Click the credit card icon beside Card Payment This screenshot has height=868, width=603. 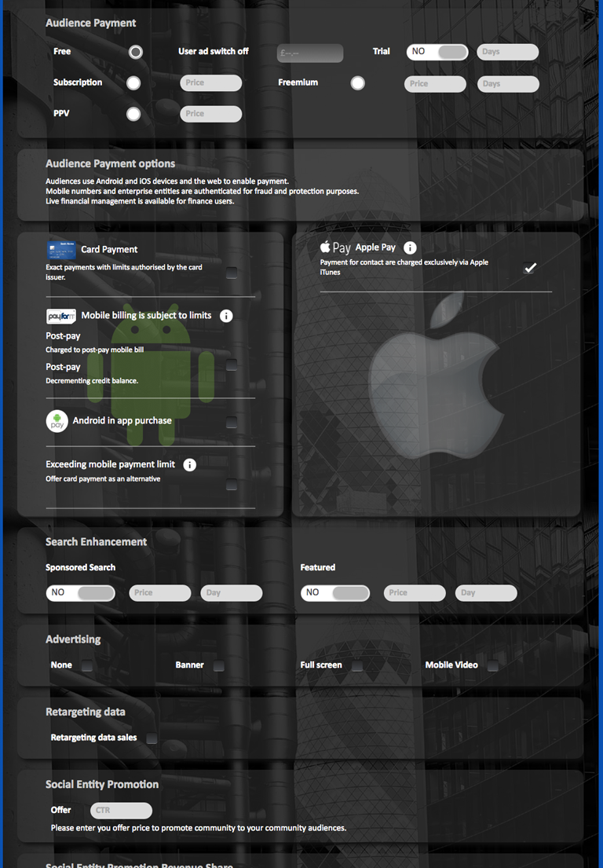(x=61, y=251)
